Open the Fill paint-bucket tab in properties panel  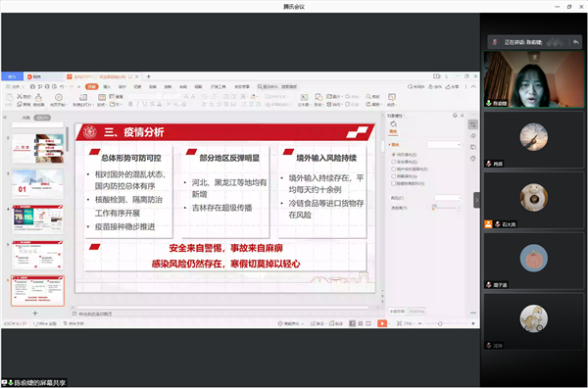(393, 127)
